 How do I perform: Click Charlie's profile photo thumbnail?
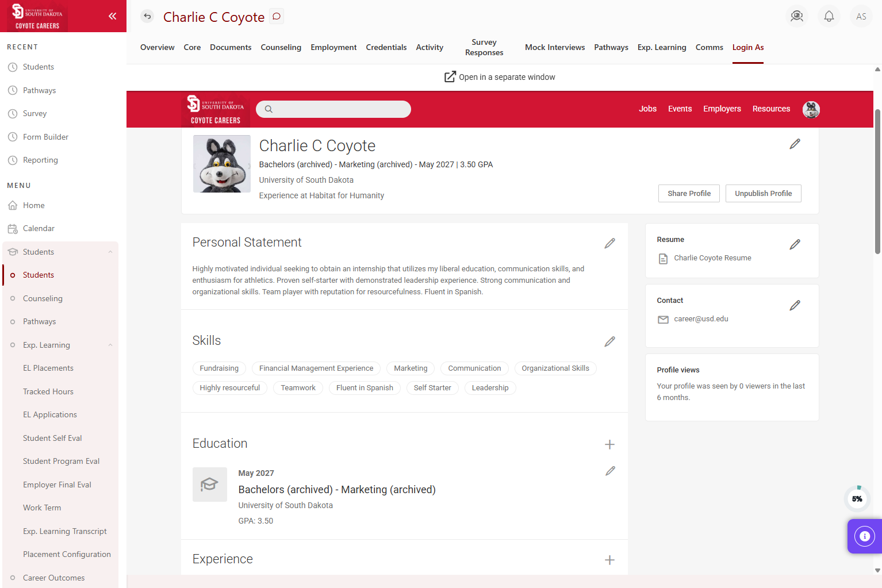[x=222, y=164]
